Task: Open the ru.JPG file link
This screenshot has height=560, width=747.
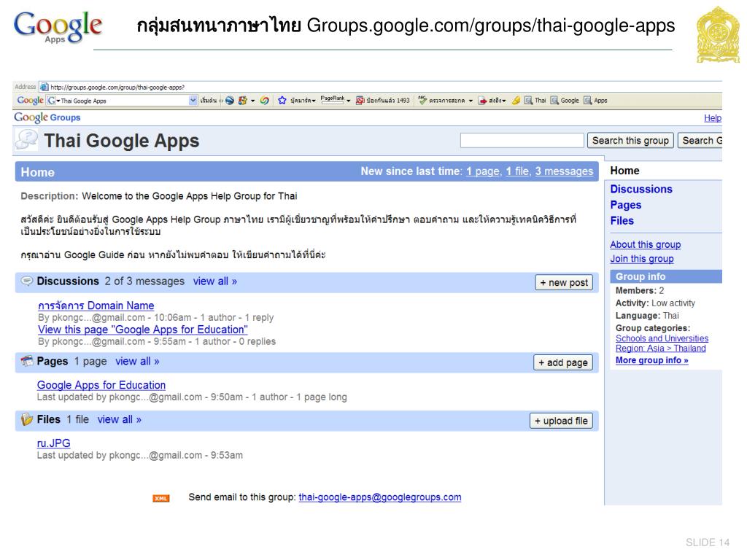Action: point(53,443)
